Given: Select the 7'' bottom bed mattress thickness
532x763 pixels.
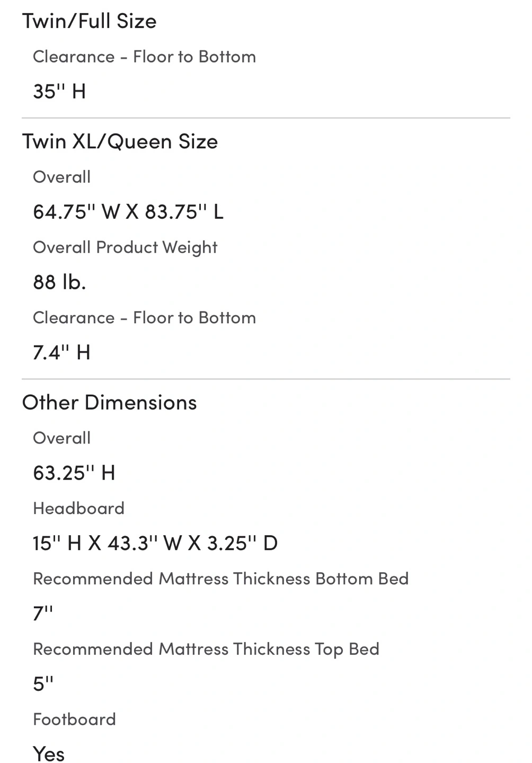Looking at the screenshot, I should 42,614.
